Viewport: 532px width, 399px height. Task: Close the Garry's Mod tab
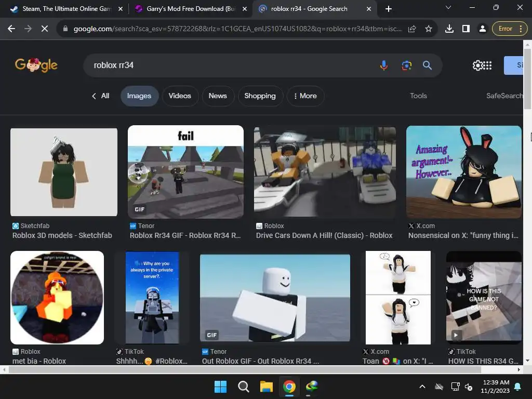coord(245,9)
